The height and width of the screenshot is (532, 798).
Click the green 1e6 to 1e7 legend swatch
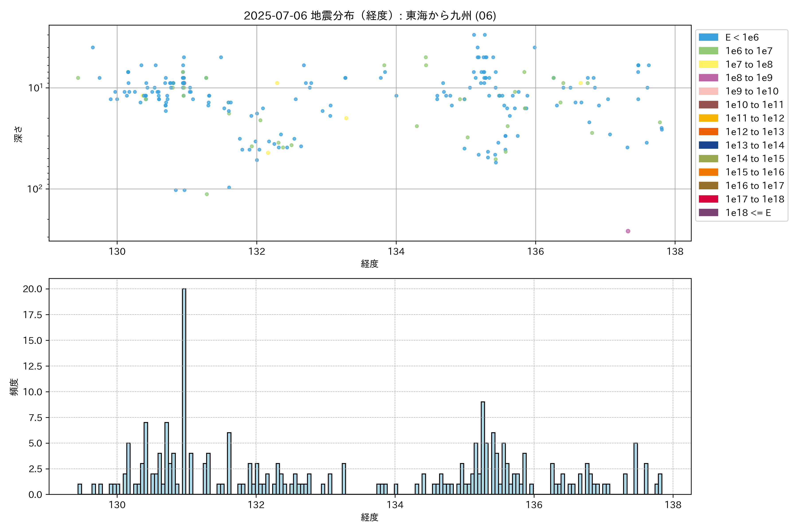708,51
